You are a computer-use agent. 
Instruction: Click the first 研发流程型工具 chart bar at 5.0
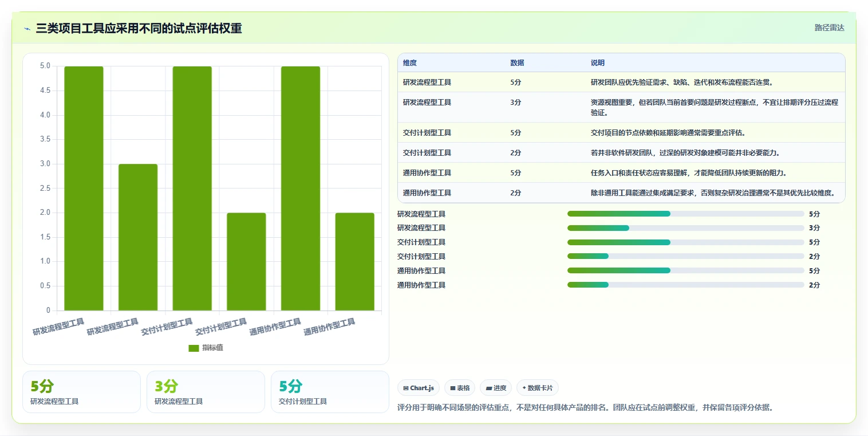pos(84,188)
